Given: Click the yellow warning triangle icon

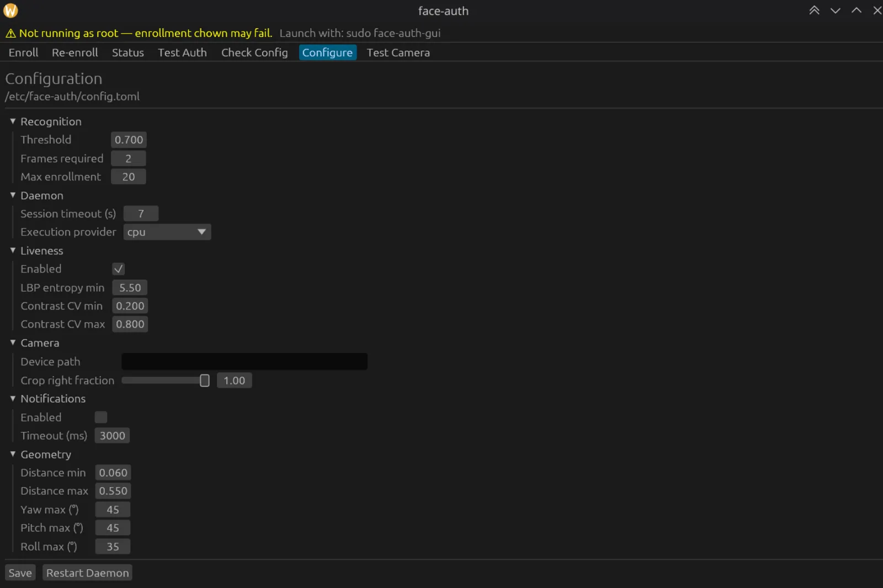Looking at the screenshot, I should 10,34.
